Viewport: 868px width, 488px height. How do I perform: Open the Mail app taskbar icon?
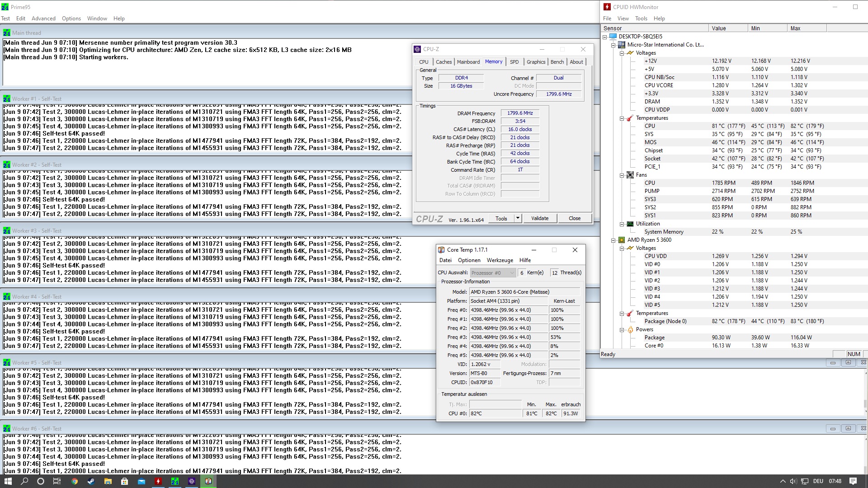[x=142, y=481]
